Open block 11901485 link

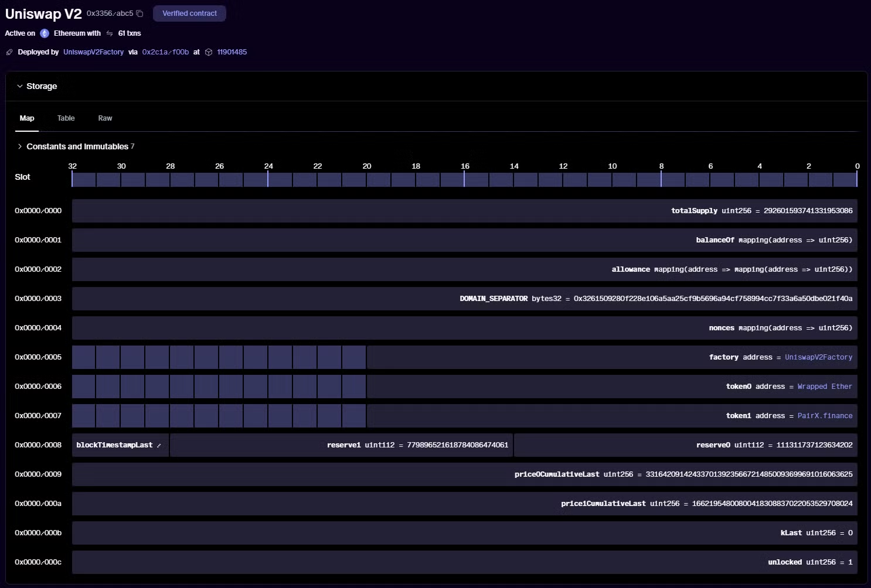pyautogui.click(x=232, y=52)
